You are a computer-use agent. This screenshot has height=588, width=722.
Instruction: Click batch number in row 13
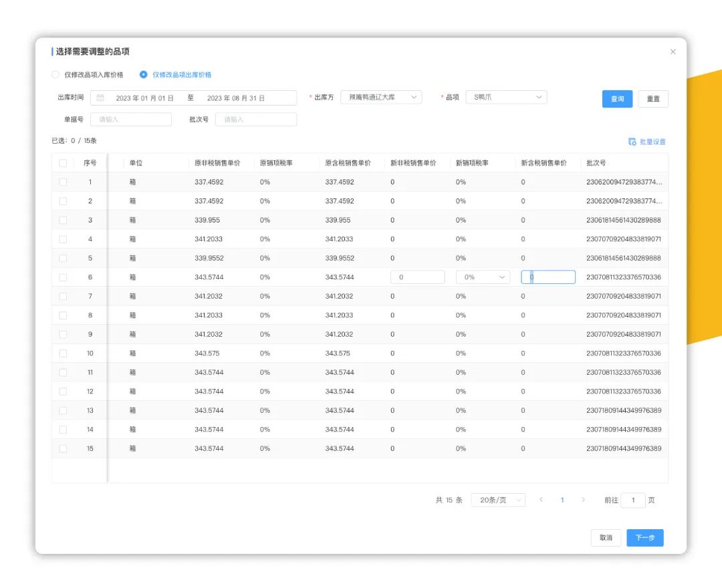point(624,410)
